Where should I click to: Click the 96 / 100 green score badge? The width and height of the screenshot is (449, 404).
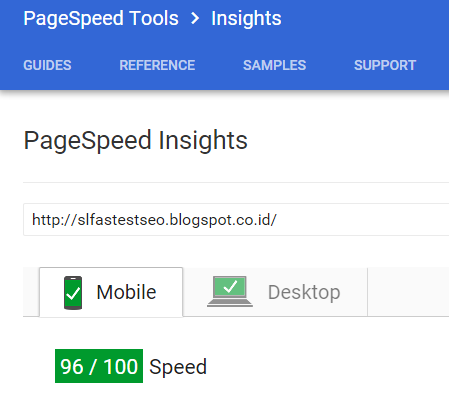pos(99,366)
